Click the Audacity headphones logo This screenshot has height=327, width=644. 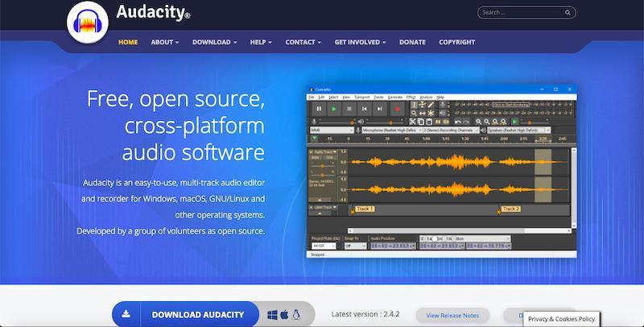[88, 23]
